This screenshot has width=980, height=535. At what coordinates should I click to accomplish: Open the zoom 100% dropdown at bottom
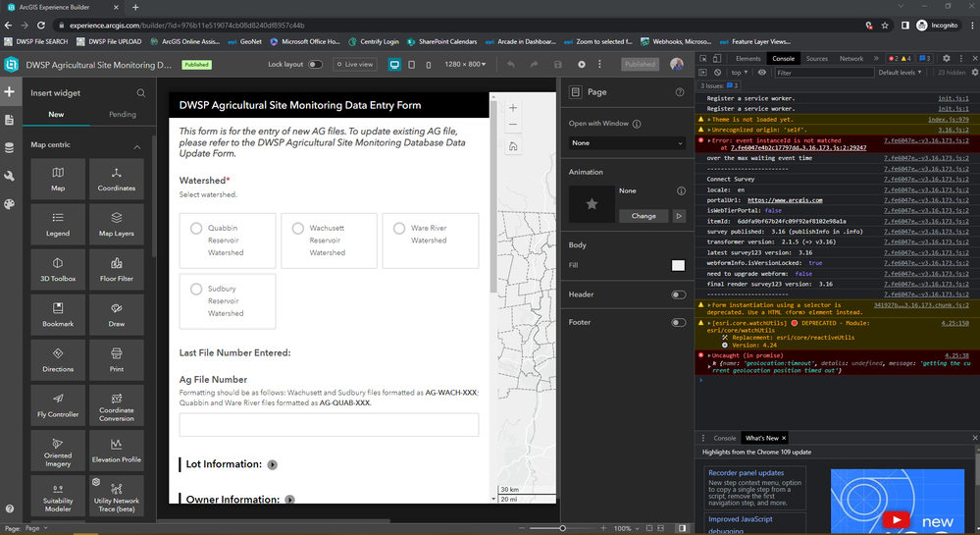[626, 528]
